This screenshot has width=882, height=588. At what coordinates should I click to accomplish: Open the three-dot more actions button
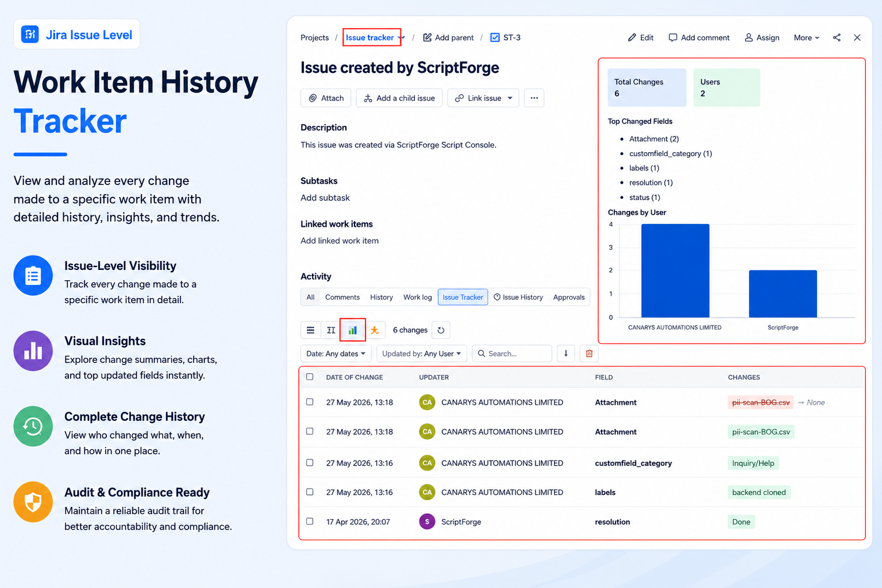(534, 98)
